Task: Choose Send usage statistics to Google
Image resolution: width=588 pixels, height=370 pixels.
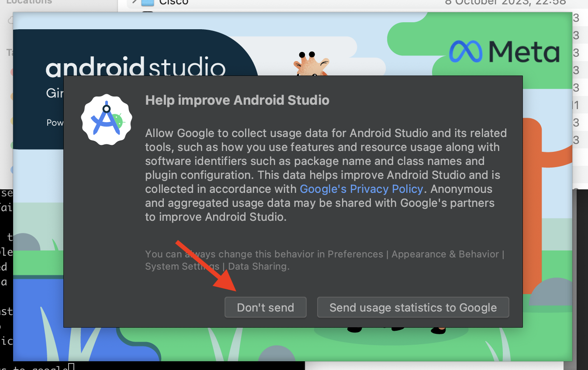Action: point(413,307)
